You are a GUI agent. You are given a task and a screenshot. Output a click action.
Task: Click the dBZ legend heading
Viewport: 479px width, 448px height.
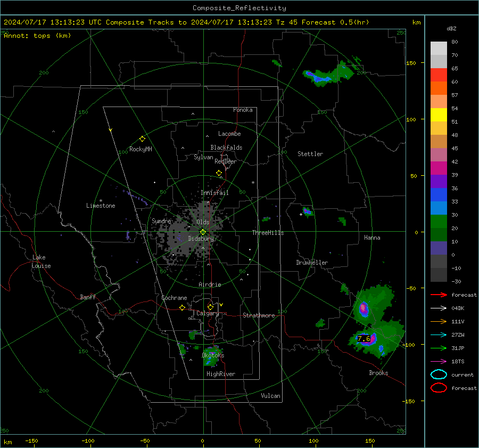click(451, 28)
